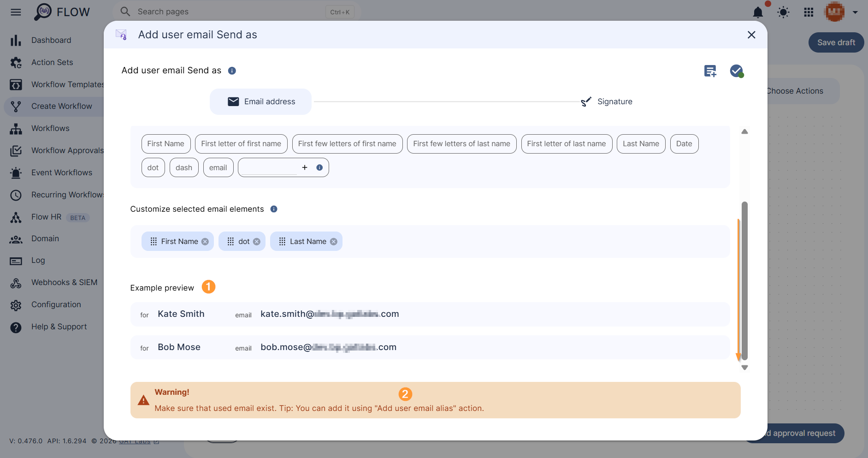Open Configuration gear icon
The width and height of the screenshot is (868, 458).
(16, 305)
